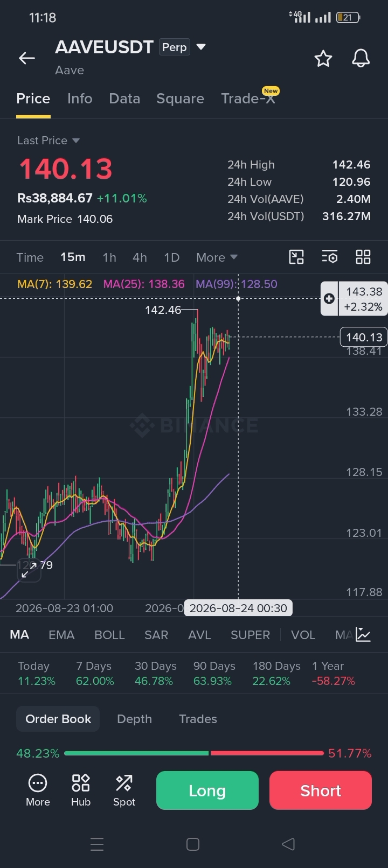Tap the crosshair plus icon at 143.38

(x=329, y=299)
